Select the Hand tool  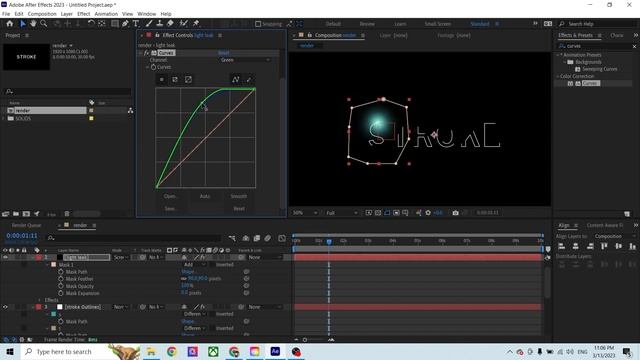click(33, 24)
